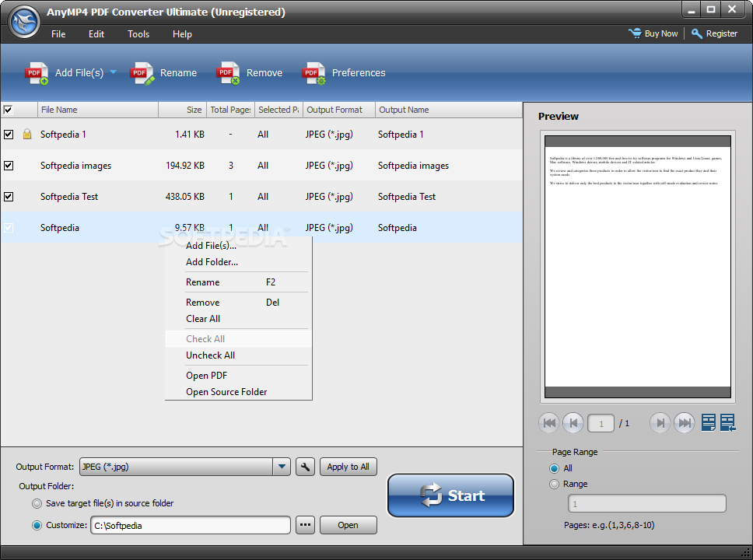The image size is (753, 560).
Task: Click the first page-layout icon in the preview controls
Action: [x=709, y=422]
